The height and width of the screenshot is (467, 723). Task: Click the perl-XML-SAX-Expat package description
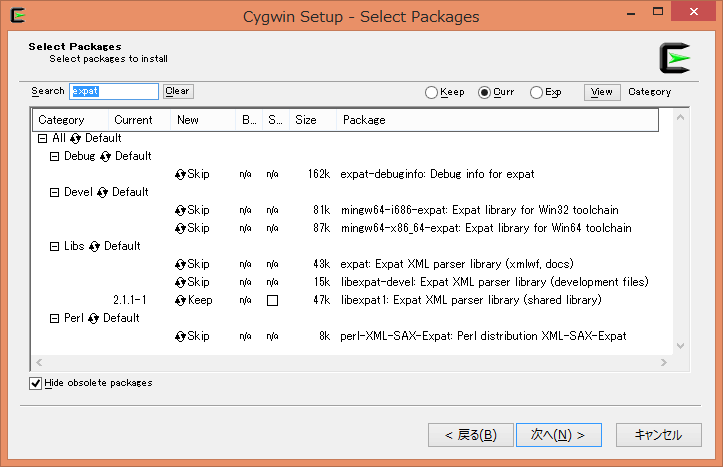(x=483, y=336)
